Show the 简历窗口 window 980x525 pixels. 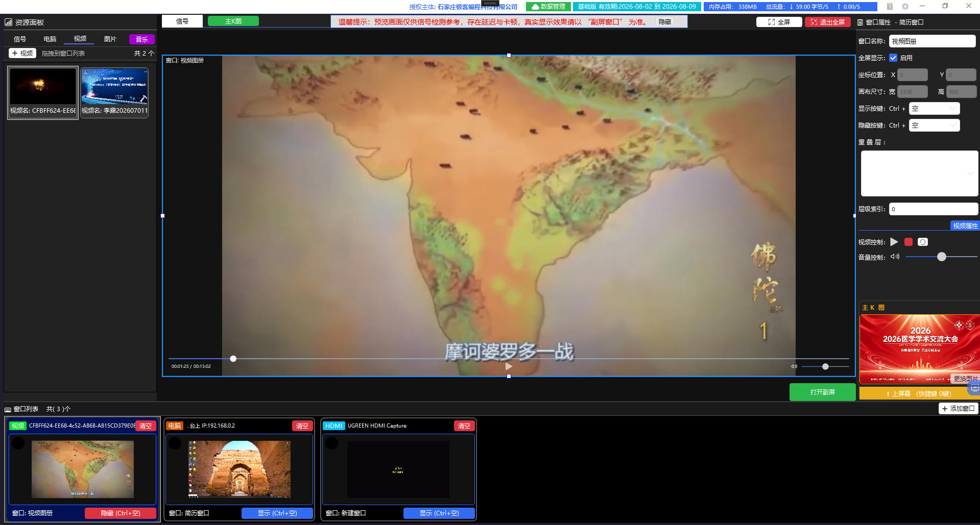point(277,513)
